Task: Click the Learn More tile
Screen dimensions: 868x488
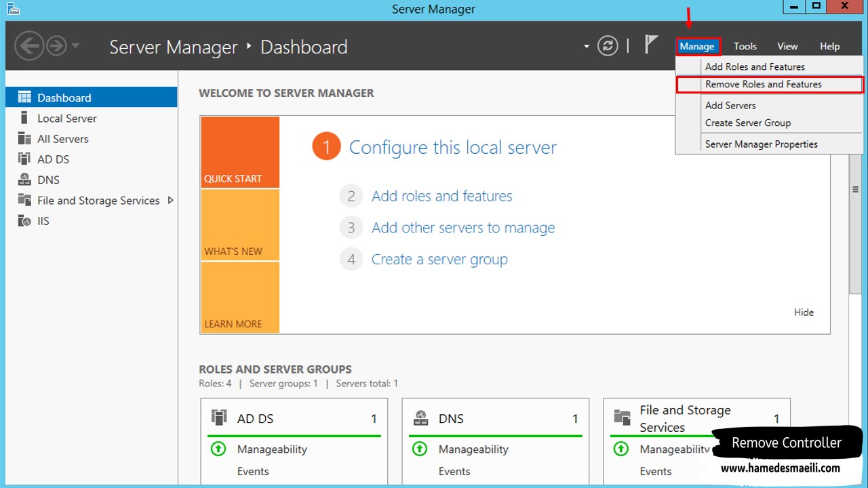Action: tap(240, 297)
